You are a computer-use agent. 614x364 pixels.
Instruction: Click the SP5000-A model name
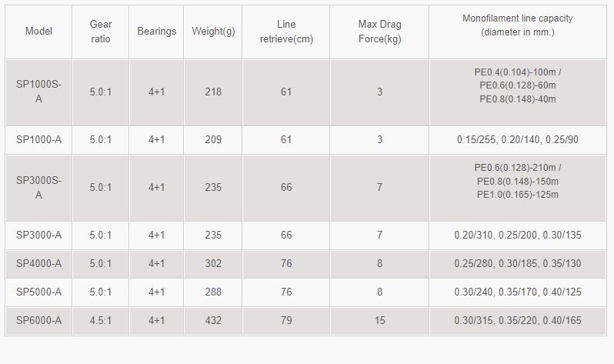pyautogui.click(x=38, y=292)
